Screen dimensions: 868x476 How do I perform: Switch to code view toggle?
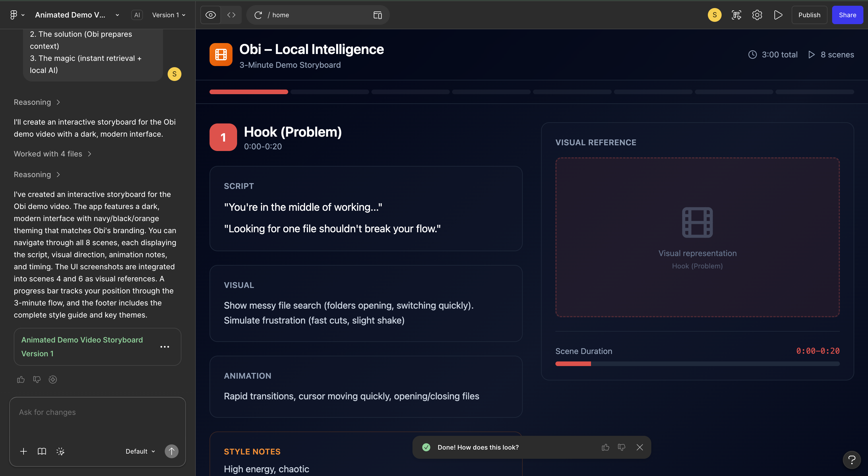point(231,15)
